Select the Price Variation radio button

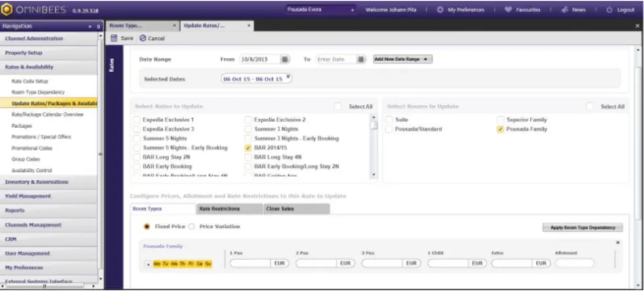click(x=191, y=226)
